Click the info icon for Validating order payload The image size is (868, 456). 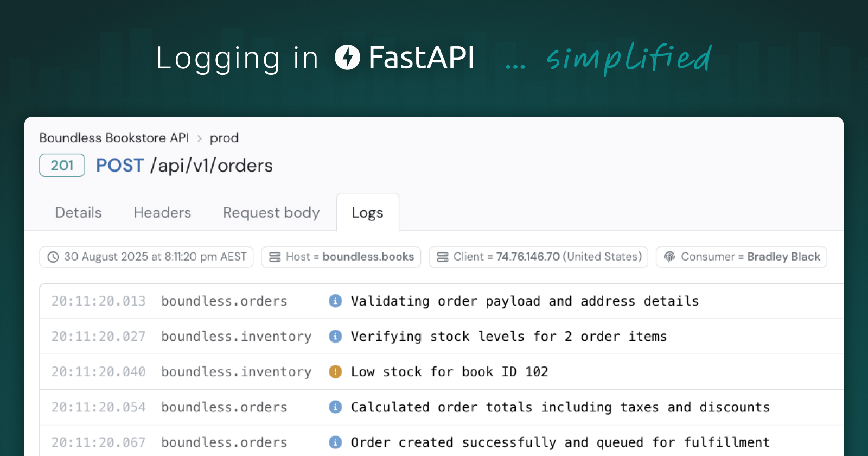coord(335,301)
